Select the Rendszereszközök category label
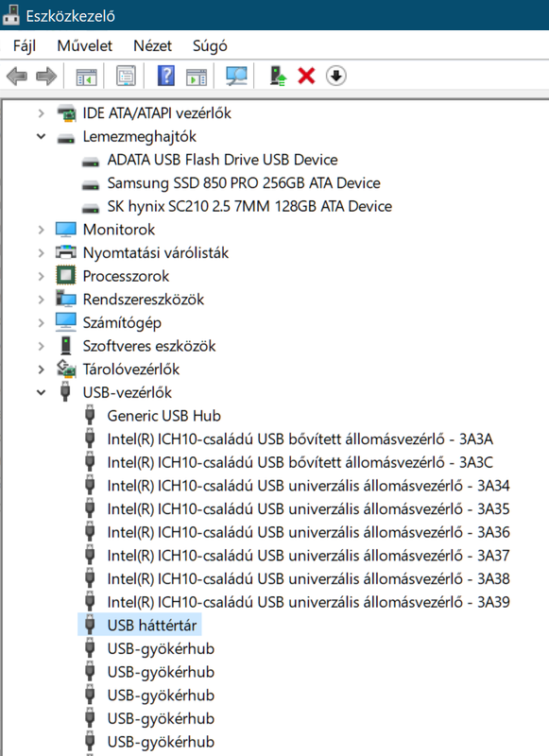The image size is (549, 756). (x=144, y=300)
